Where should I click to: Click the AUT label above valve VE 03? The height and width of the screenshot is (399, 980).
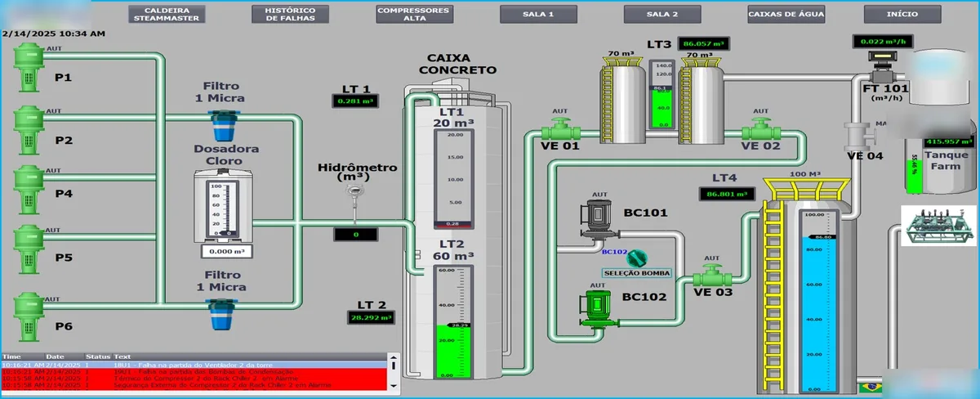713,257
